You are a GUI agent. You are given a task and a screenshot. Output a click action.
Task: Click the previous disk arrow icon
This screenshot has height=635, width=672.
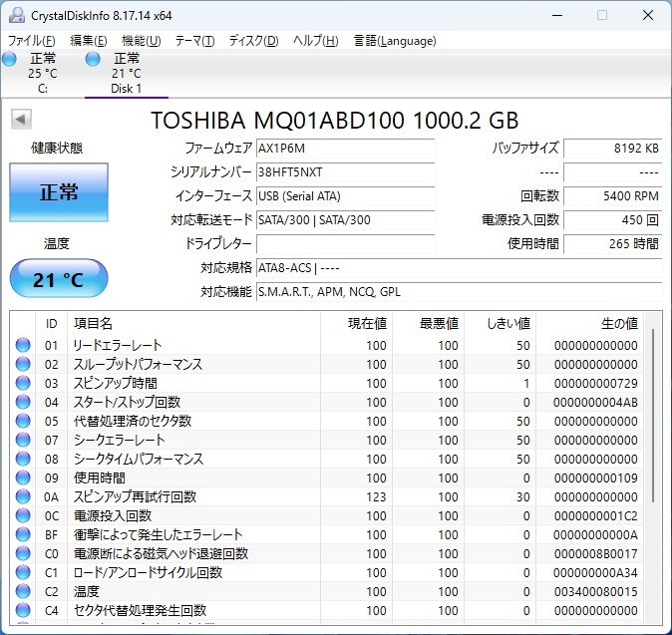20,120
